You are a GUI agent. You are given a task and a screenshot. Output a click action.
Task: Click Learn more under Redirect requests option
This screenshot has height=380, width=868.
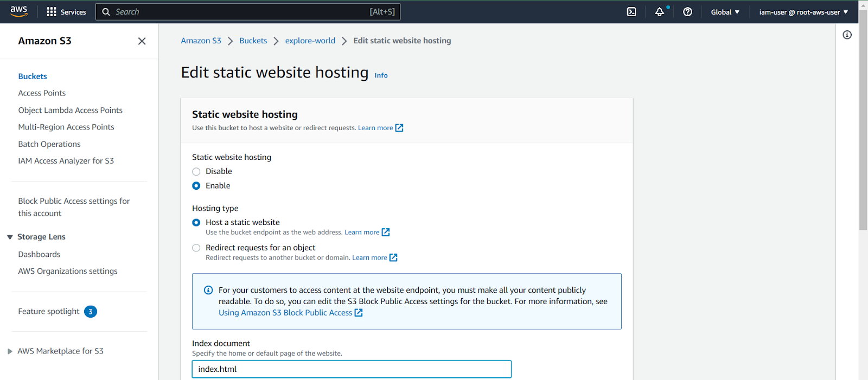[369, 257]
